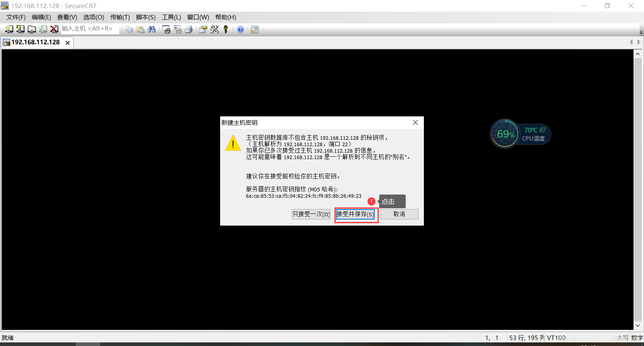The image size is (644, 346).
Task: Click the Quick Connect lightning icon
Action: tap(20, 29)
